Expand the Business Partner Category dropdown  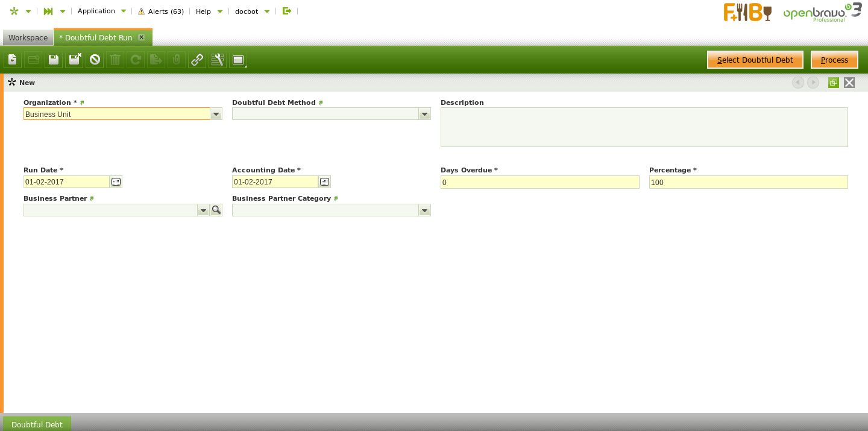coord(424,210)
